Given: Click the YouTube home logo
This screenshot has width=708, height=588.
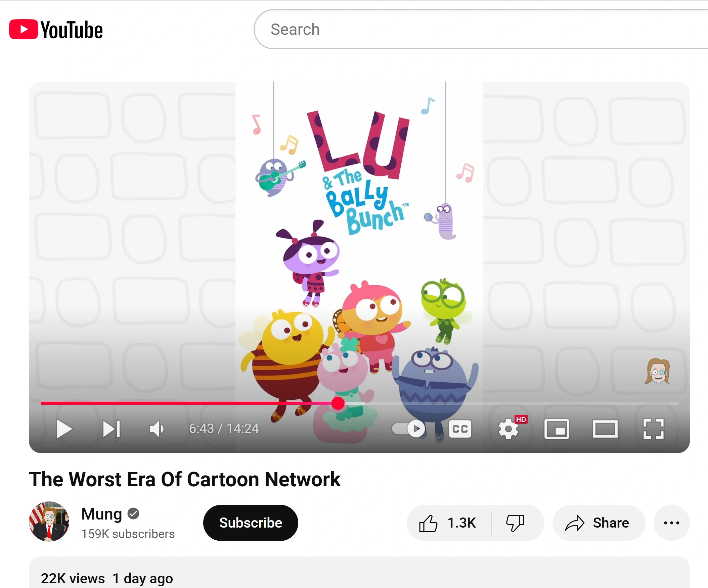Looking at the screenshot, I should (56, 30).
